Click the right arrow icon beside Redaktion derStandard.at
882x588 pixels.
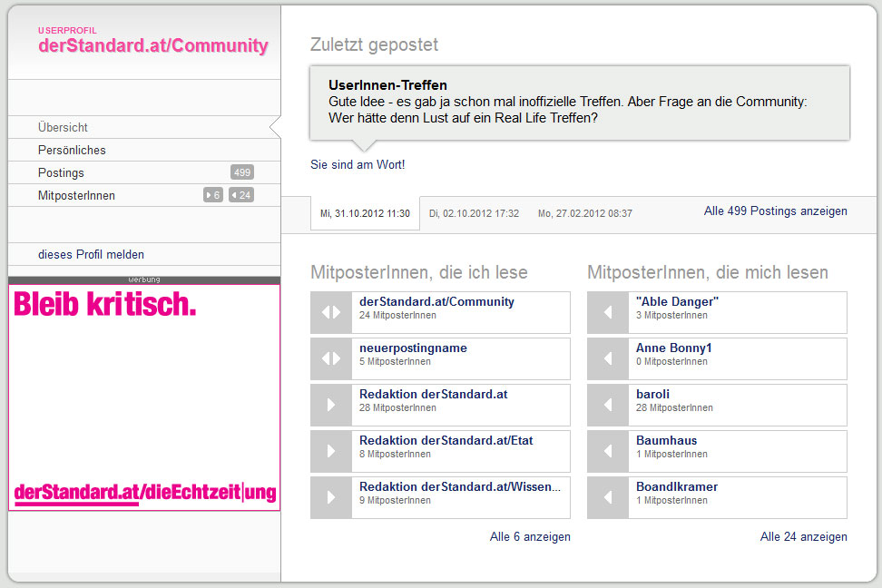click(x=331, y=405)
